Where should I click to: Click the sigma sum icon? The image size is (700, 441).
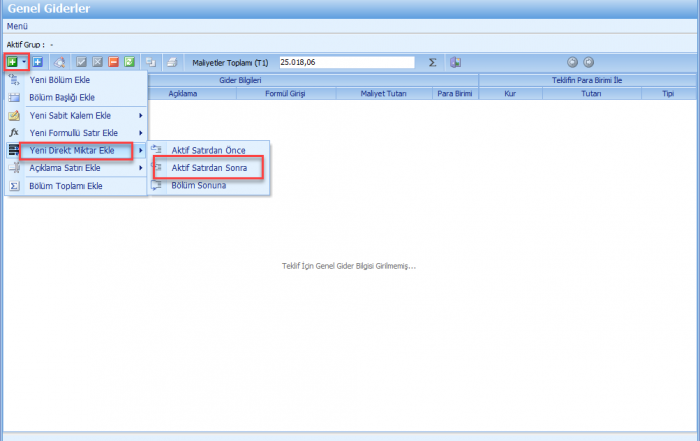tap(432, 62)
